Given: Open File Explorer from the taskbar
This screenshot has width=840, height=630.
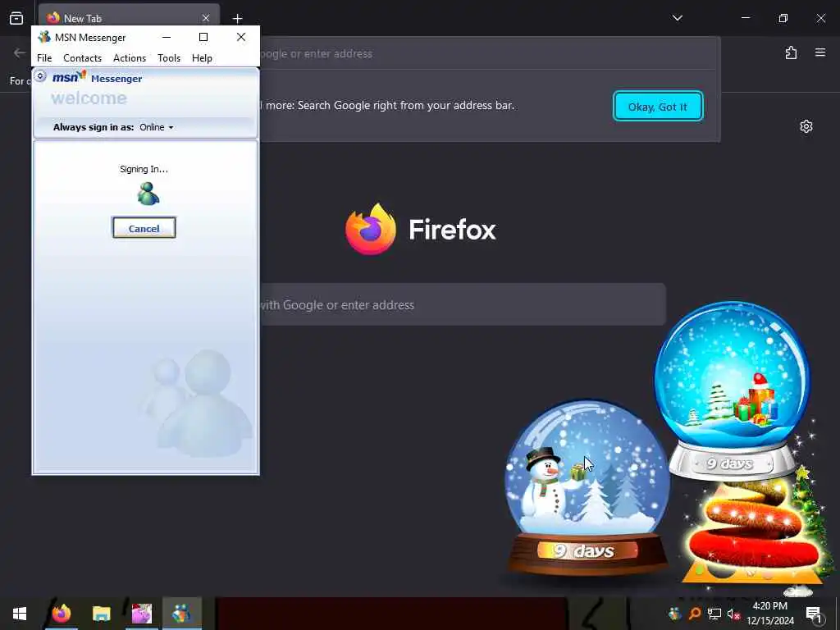Looking at the screenshot, I should click(101, 614).
